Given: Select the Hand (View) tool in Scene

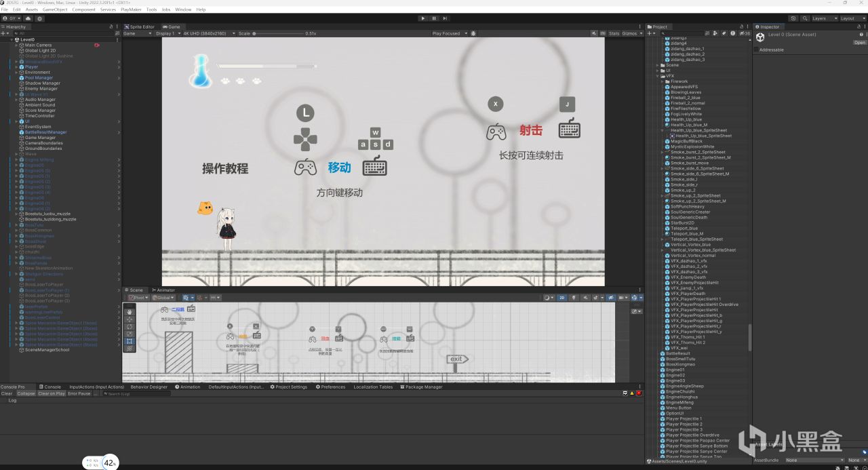Looking at the screenshot, I should click(x=130, y=312).
